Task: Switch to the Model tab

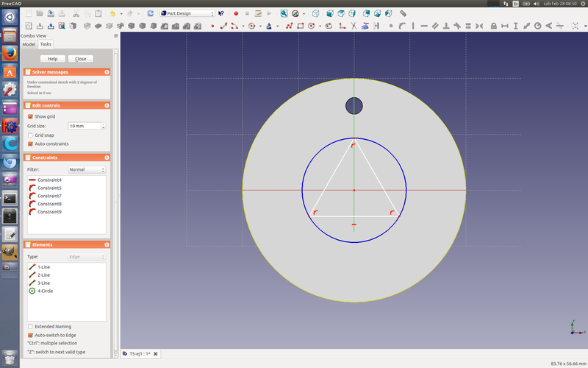Action: point(29,44)
